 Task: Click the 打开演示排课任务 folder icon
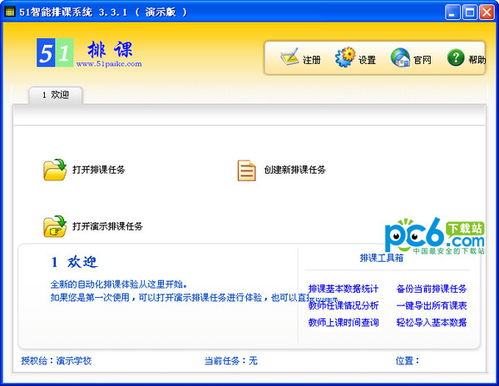(55, 226)
